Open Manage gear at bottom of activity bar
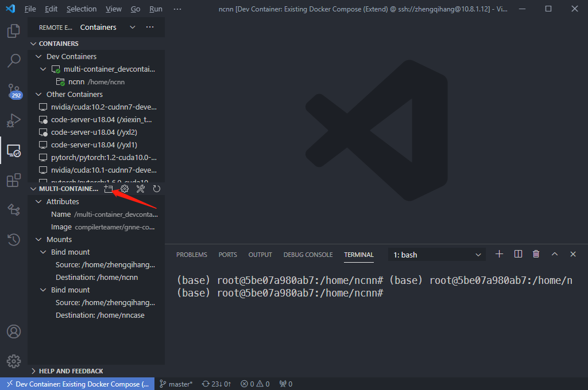588x390 pixels. [x=14, y=361]
